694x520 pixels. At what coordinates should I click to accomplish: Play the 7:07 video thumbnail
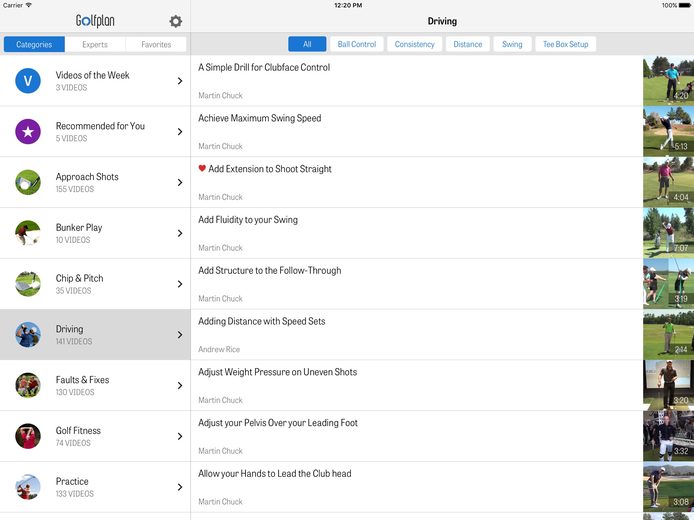pos(668,233)
